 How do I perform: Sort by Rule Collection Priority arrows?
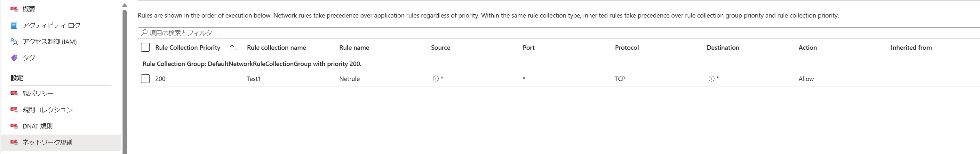234,48
